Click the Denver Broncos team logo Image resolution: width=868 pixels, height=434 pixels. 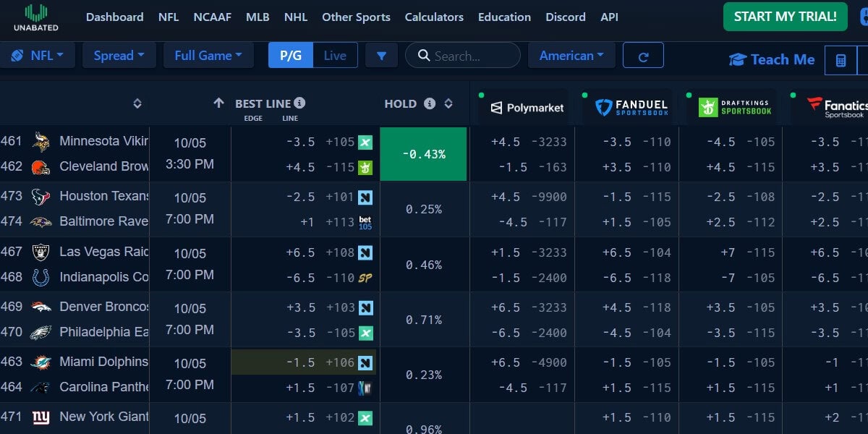41,307
